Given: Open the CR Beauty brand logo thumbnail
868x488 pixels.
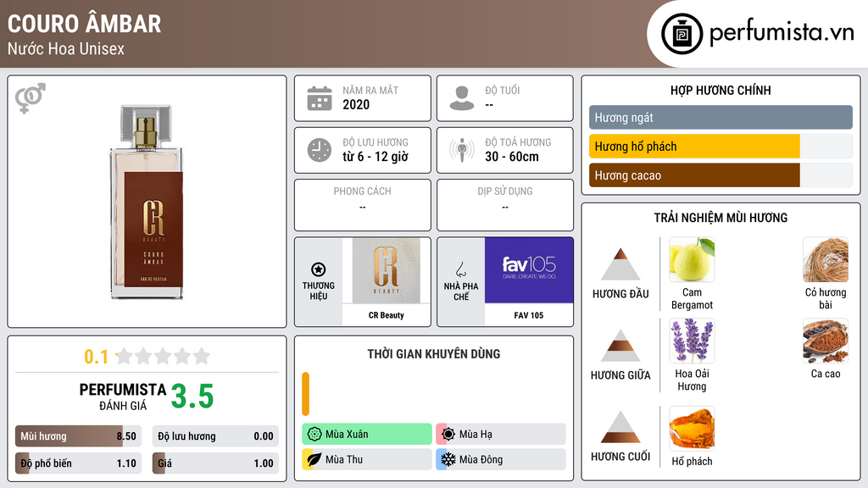Looking at the screenshot, I should coord(387,271).
